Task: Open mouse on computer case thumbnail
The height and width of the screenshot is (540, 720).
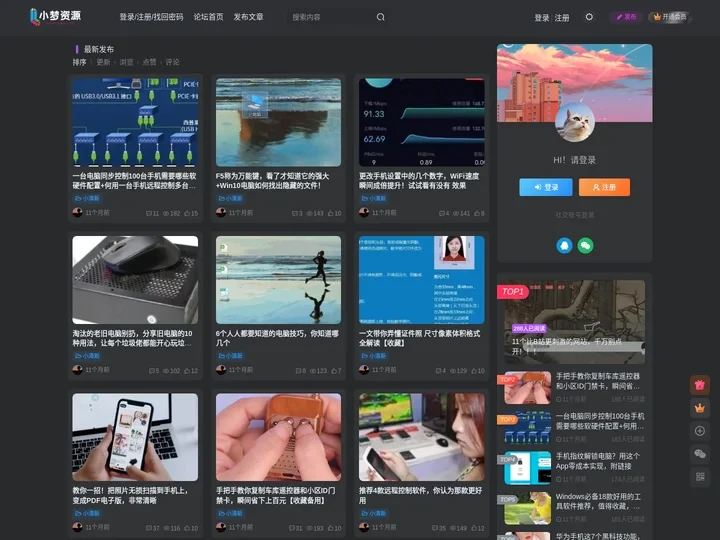Action: tap(135, 280)
